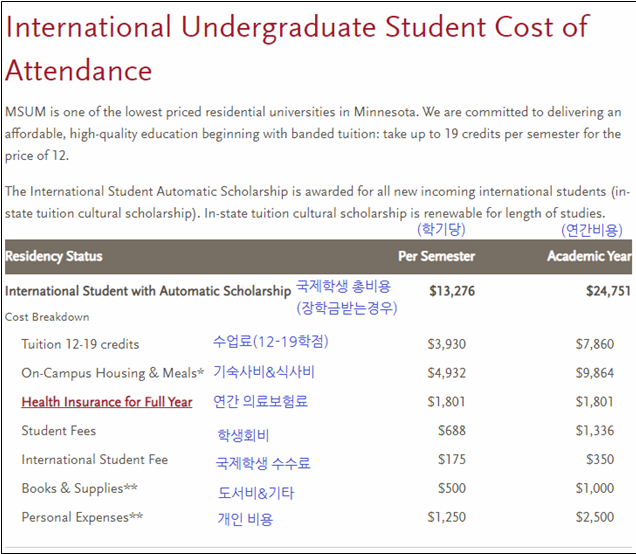
Task: Click the $1,250 personal expenses value
Action: tap(447, 517)
